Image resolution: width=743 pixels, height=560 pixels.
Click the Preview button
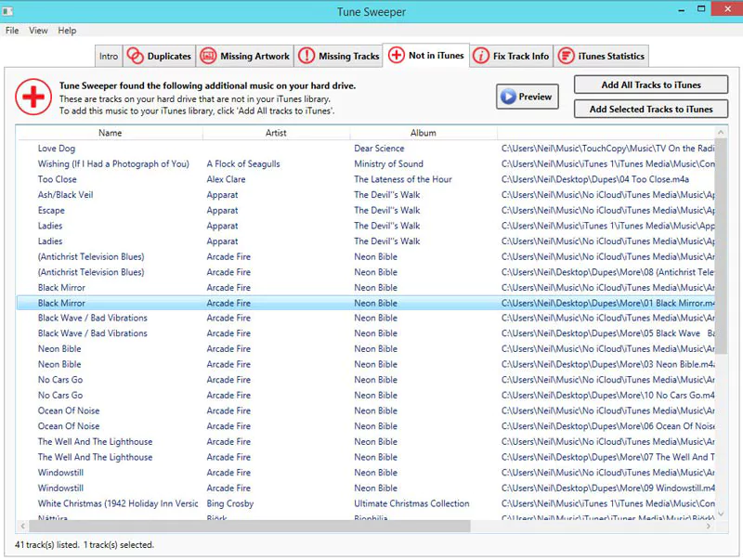click(528, 97)
